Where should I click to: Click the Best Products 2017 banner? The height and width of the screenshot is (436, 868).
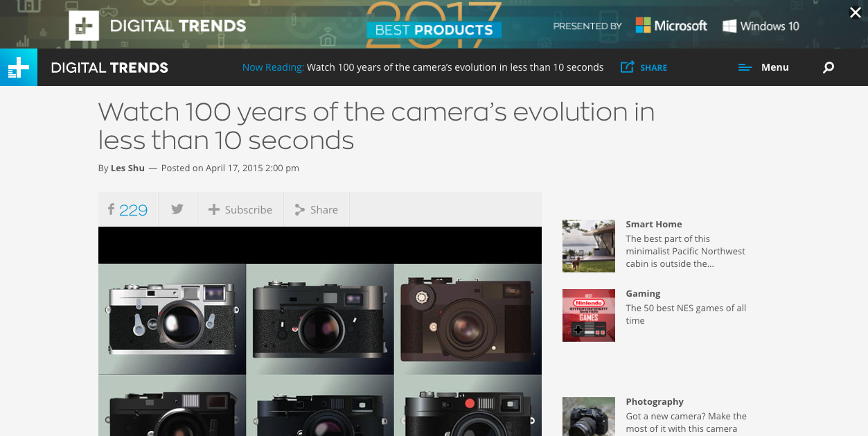pyautogui.click(x=434, y=24)
